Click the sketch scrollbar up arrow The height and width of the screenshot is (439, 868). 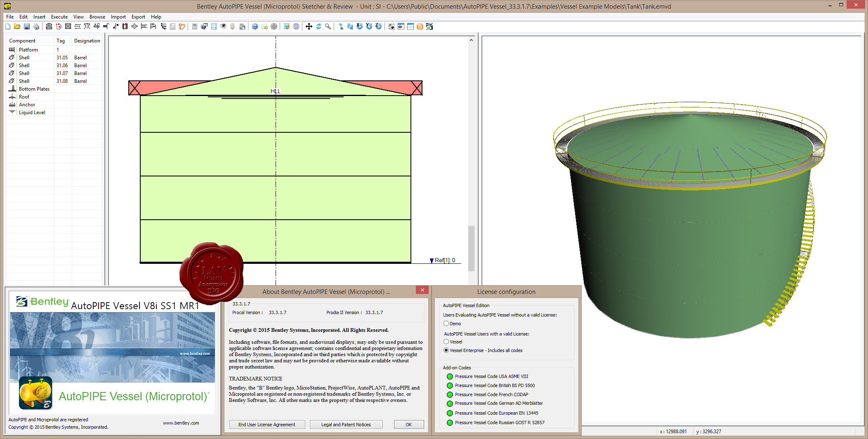(x=471, y=40)
